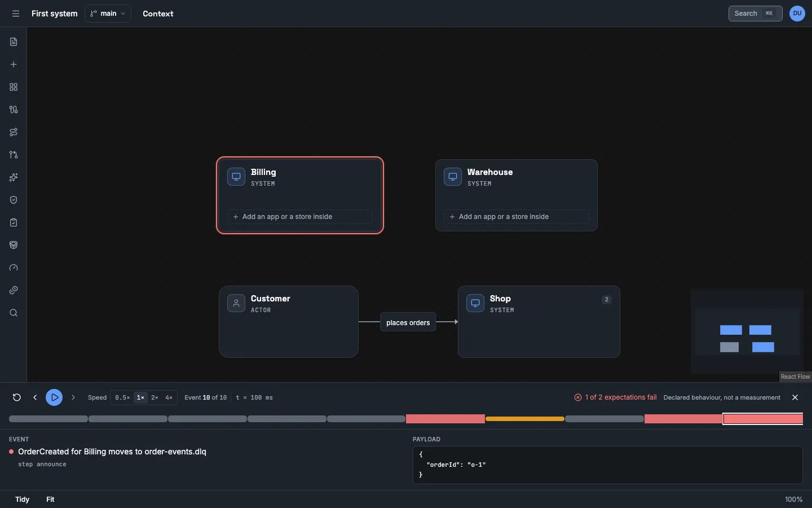Image resolution: width=812 pixels, height=508 pixels.
Task: Open the shield check icon in the sidebar
Action: tap(14, 200)
